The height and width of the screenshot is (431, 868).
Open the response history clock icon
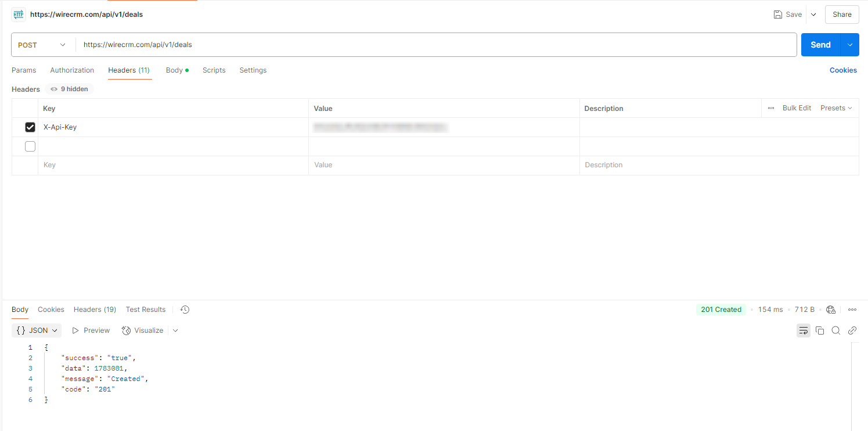pyautogui.click(x=185, y=310)
